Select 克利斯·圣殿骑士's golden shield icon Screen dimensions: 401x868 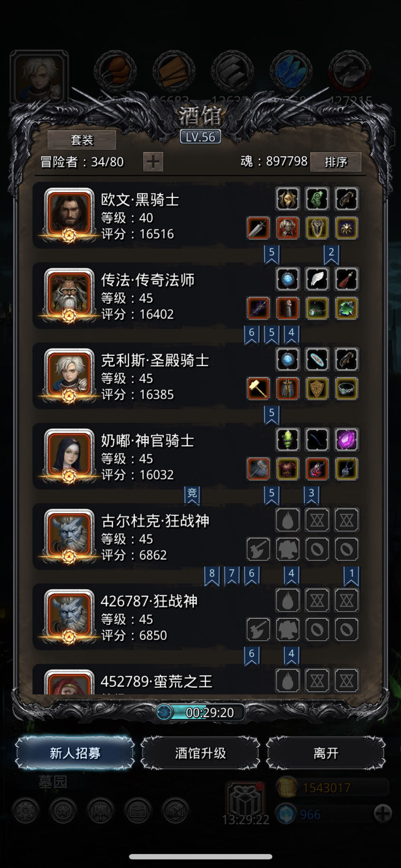317,388
